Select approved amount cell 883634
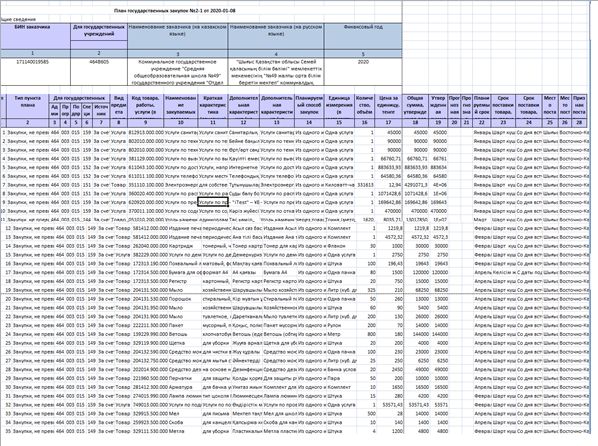The width and height of the screenshot is (598, 446). pyautogui.click(x=438, y=167)
